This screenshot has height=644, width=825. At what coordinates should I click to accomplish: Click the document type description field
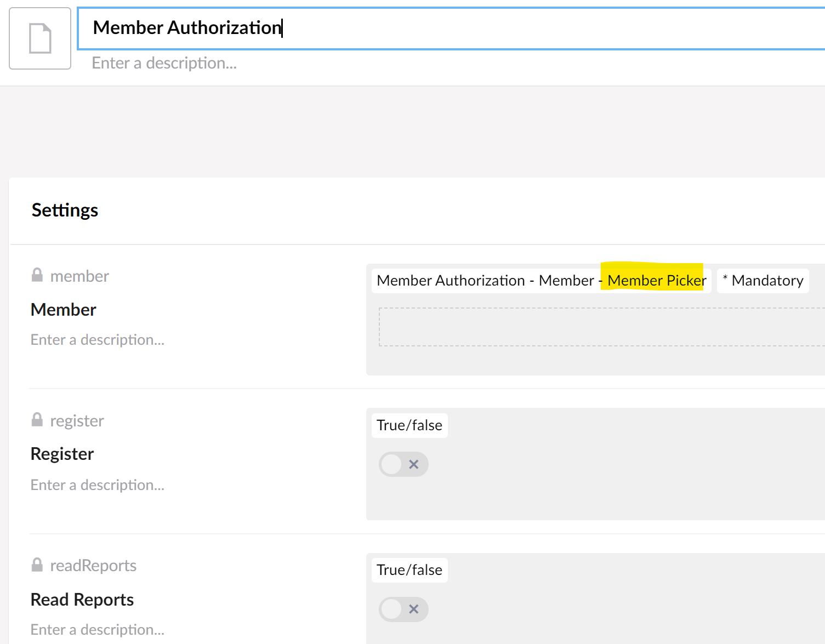164,63
